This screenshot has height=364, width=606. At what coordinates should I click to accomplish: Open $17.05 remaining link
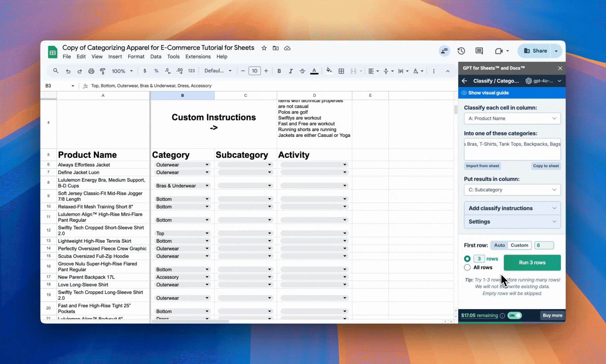coord(479,315)
